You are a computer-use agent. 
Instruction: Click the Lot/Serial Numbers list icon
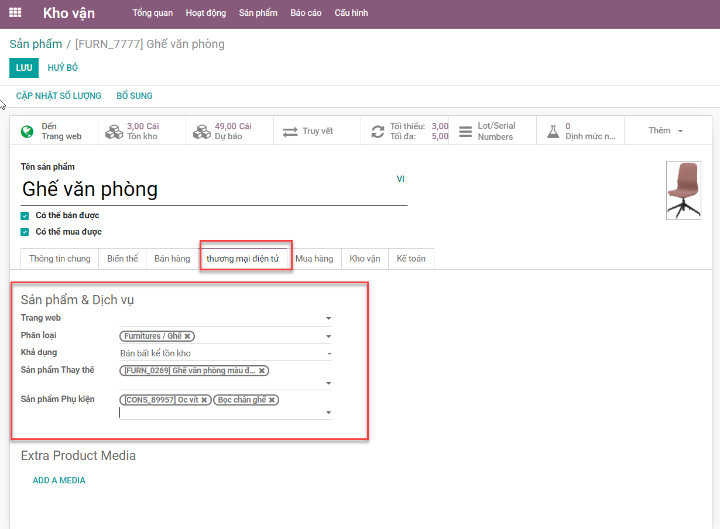pos(465,132)
